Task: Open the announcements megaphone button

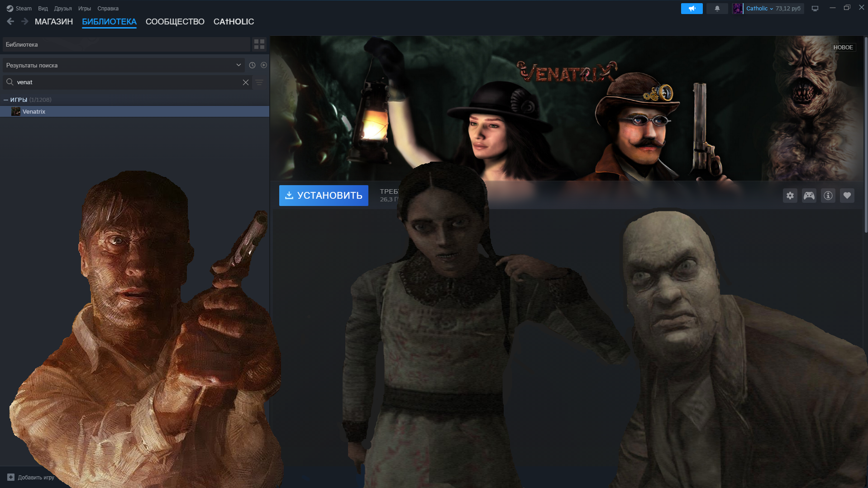Action: (692, 9)
